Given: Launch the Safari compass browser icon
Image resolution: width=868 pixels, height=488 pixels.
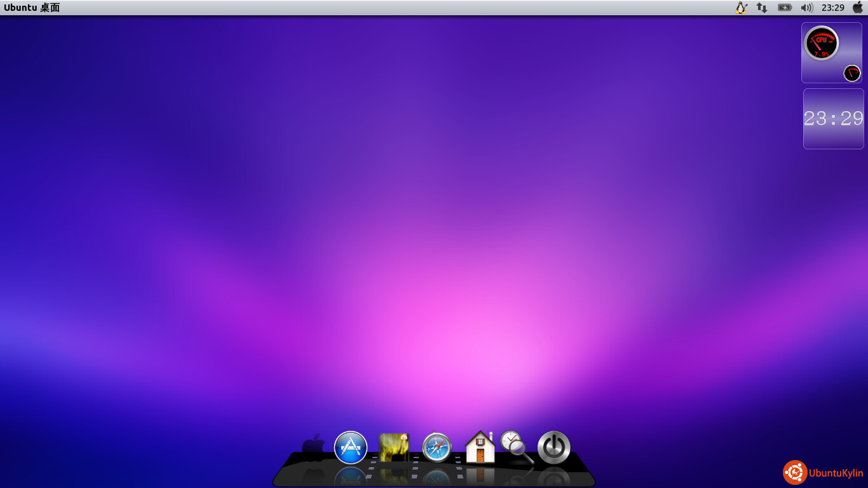Looking at the screenshot, I should (437, 448).
